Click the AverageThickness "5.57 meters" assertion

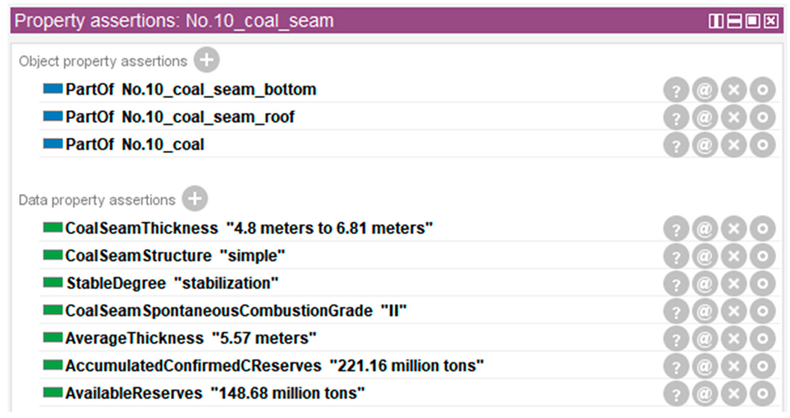(x=190, y=339)
